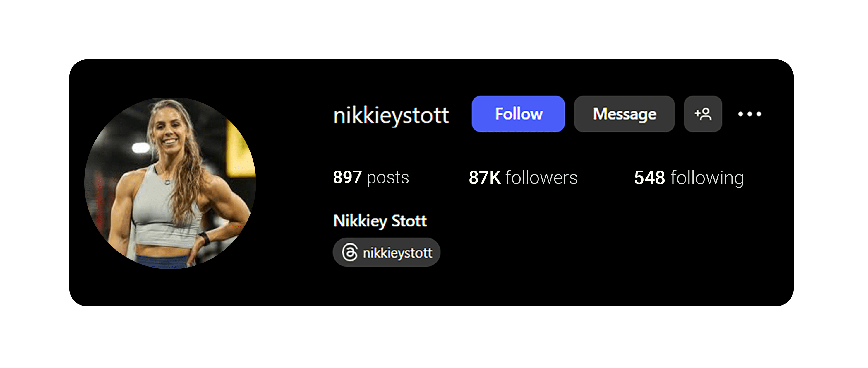This screenshot has height=368, width=868.
Task: Click the blue Follow button
Action: 518,114
